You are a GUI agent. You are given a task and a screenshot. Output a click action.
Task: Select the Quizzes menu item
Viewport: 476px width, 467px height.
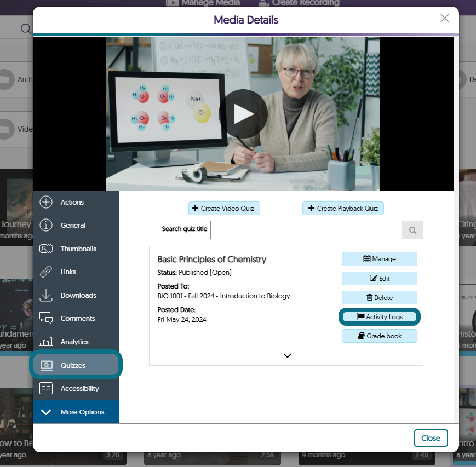click(x=76, y=365)
